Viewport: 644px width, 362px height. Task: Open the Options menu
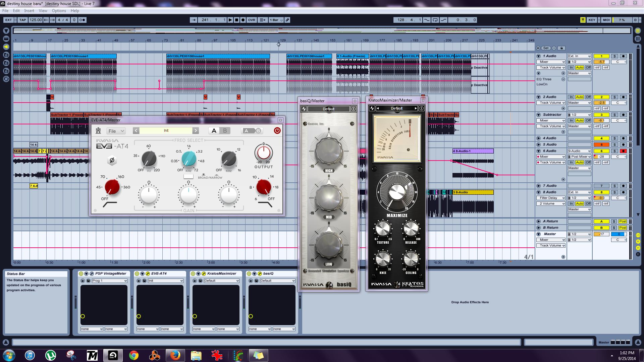(59, 11)
